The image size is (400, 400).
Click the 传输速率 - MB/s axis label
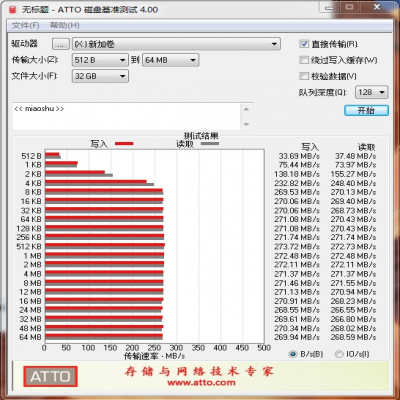(x=154, y=356)
